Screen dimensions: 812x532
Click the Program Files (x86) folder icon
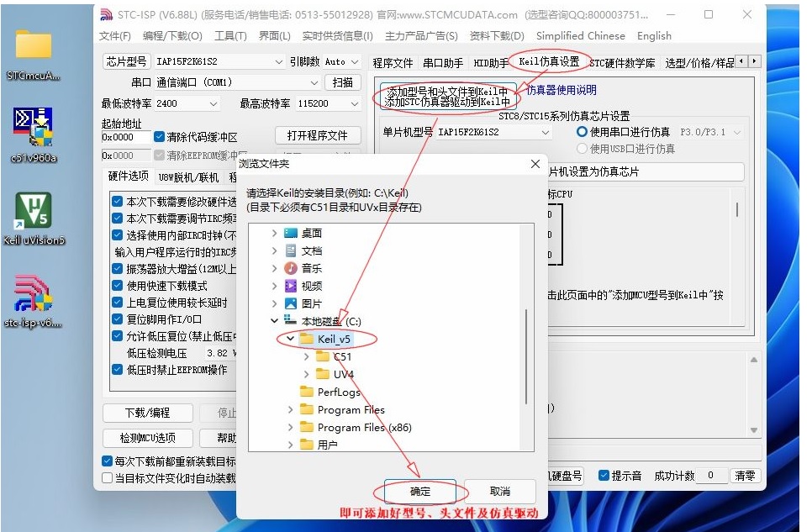coord(307,427)
